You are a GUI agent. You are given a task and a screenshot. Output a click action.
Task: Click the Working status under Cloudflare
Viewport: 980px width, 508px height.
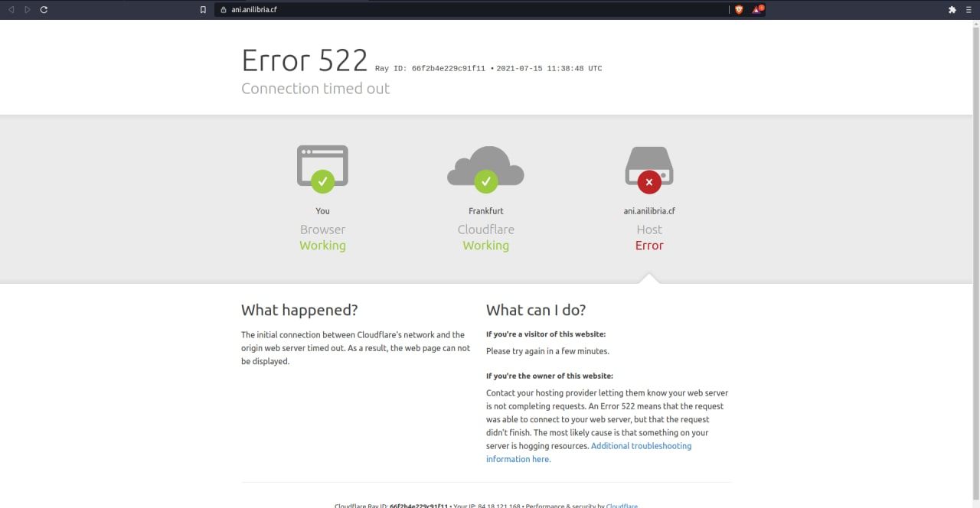pyautogui.click(x=485, y=246)
